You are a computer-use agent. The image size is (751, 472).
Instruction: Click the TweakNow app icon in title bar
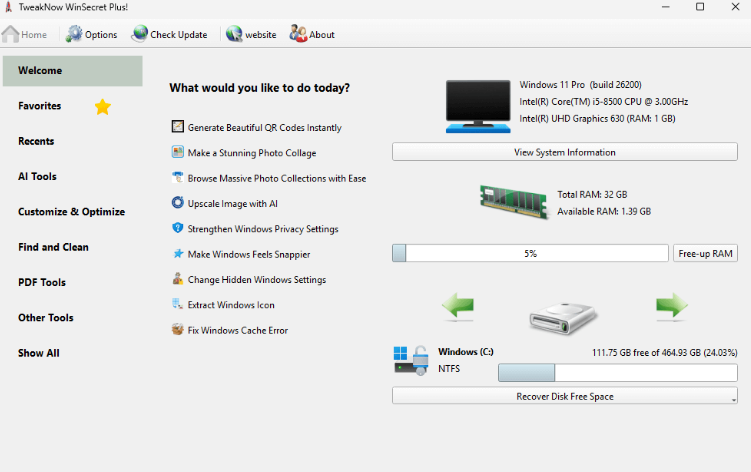[x=8, y=7]
